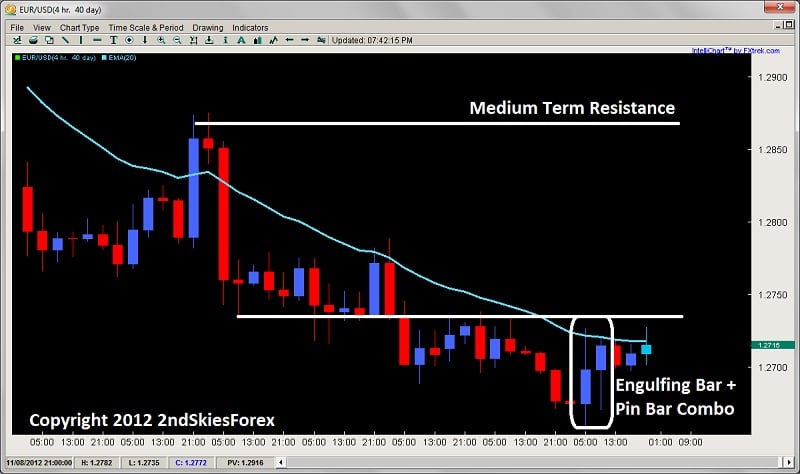Select the horizontal line drawing tool
Screen dimensions: 800x474
(97, 40)
